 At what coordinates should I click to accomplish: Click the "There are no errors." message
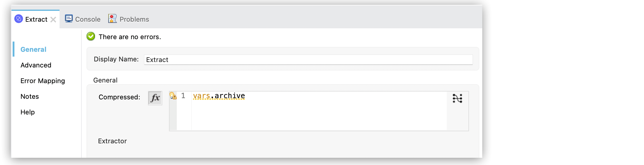click(130, 37)
